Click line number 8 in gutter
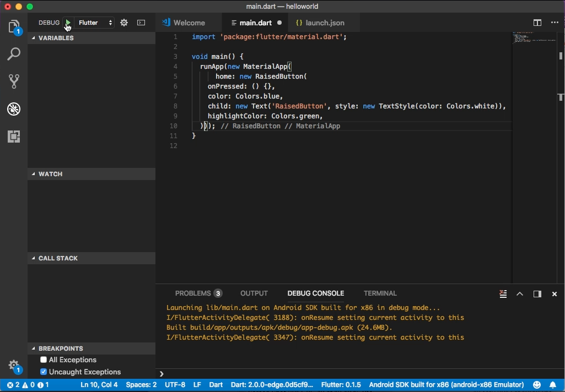565x392 pixels. click(x=175, y=106)
